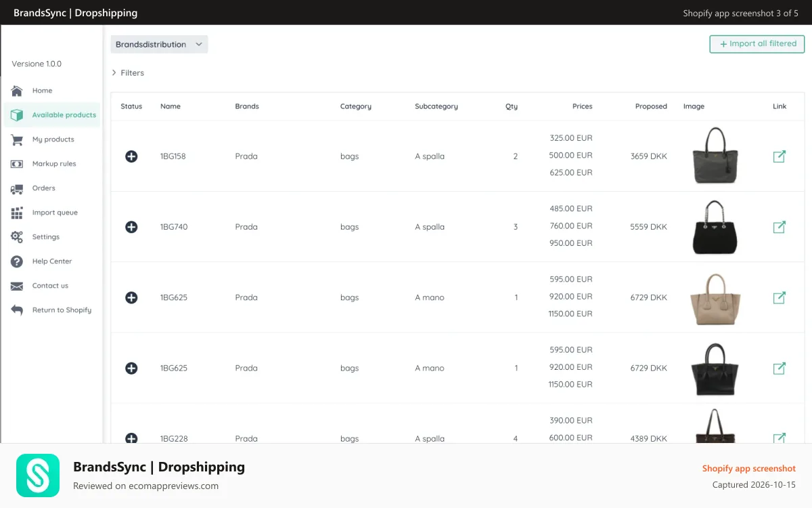The image size is (812, 508).
Task: Click product name 1BG228
Action: click(x=174, y=439)
